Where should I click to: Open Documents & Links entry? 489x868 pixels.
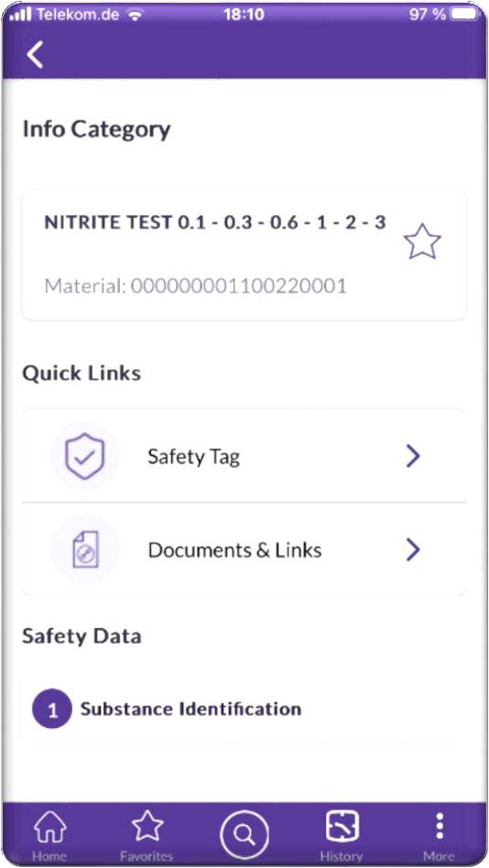click(x=244, y=549)
